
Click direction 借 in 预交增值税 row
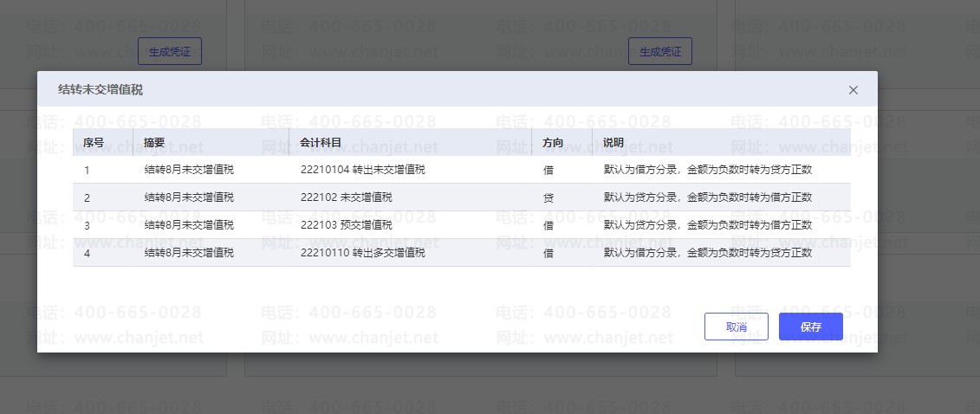click(548, 225)
